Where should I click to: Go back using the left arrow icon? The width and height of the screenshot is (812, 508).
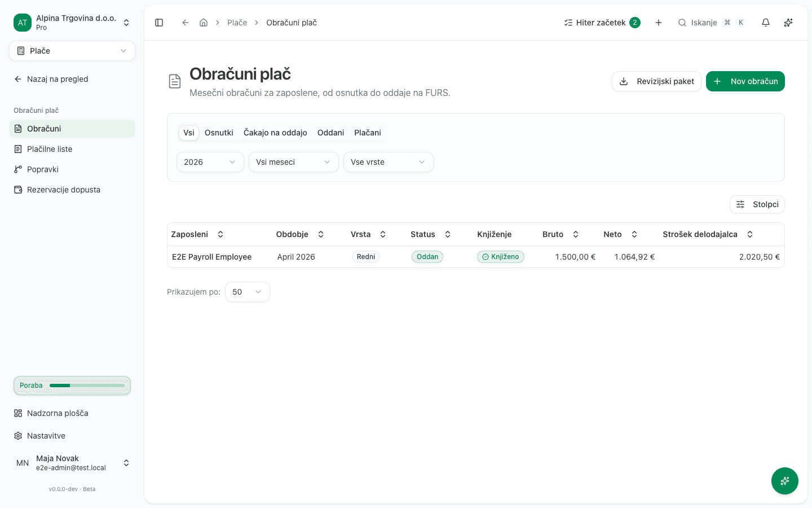(x=185, y=23)
